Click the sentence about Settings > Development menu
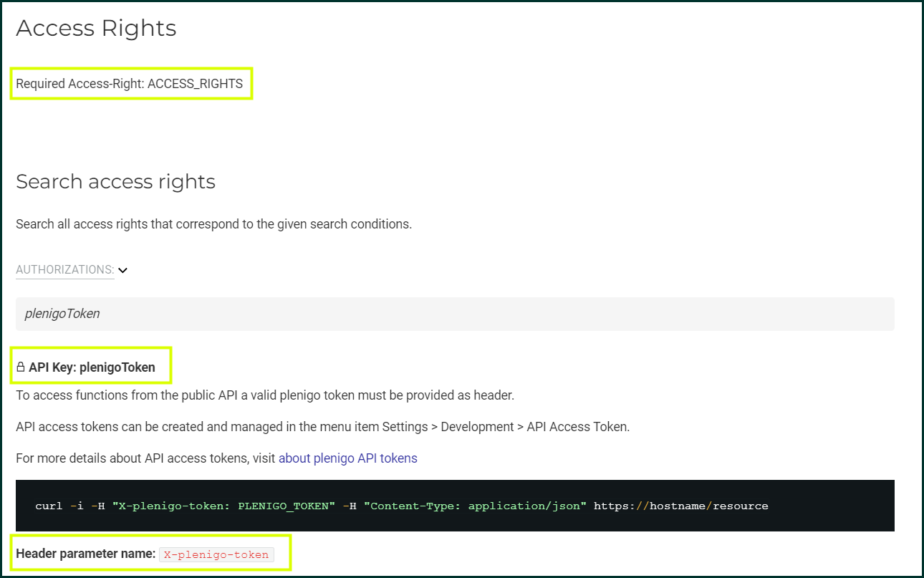Screen dimensions: 924x578 click(323, 427)
